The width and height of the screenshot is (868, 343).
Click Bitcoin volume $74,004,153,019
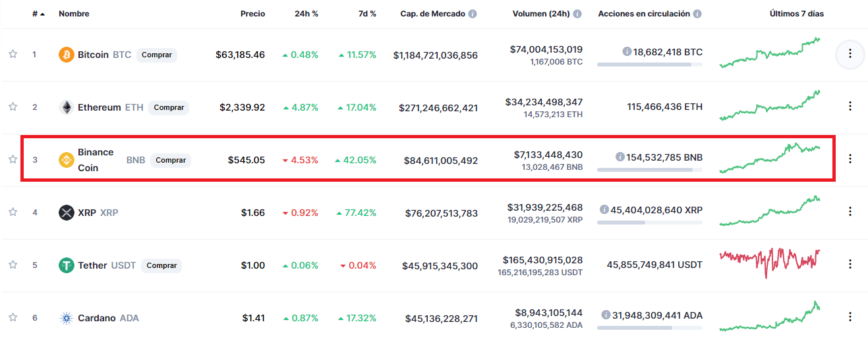pos(546,49)
